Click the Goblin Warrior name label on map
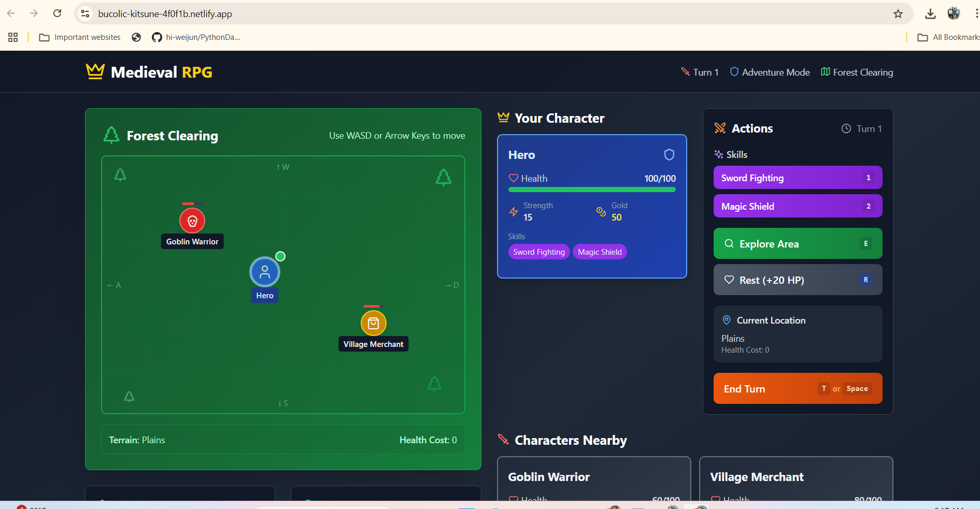980x509 pixels. click(x=192, y=242)
